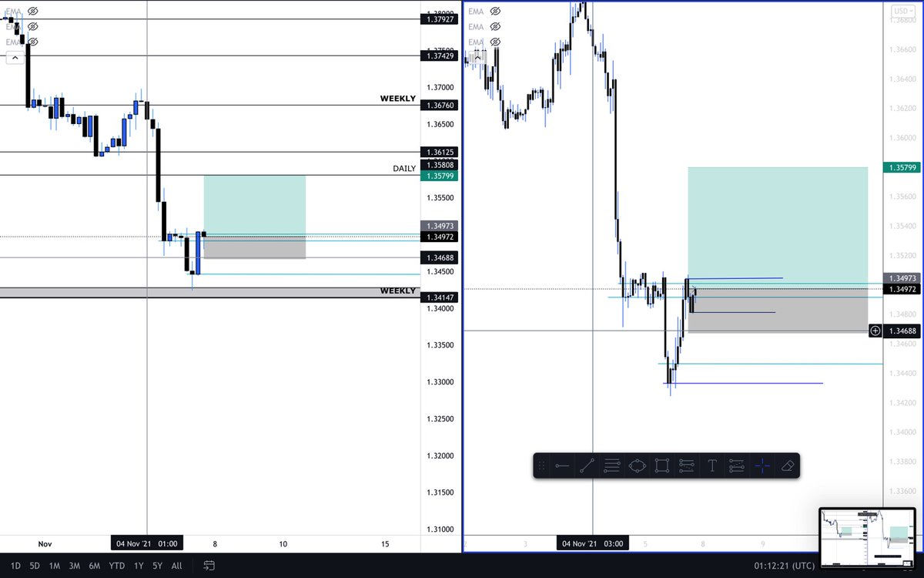Screen dimensions: 924x578
Task: Toggle visibility of second EMA in left chart
Action: (x=33, y=26)
